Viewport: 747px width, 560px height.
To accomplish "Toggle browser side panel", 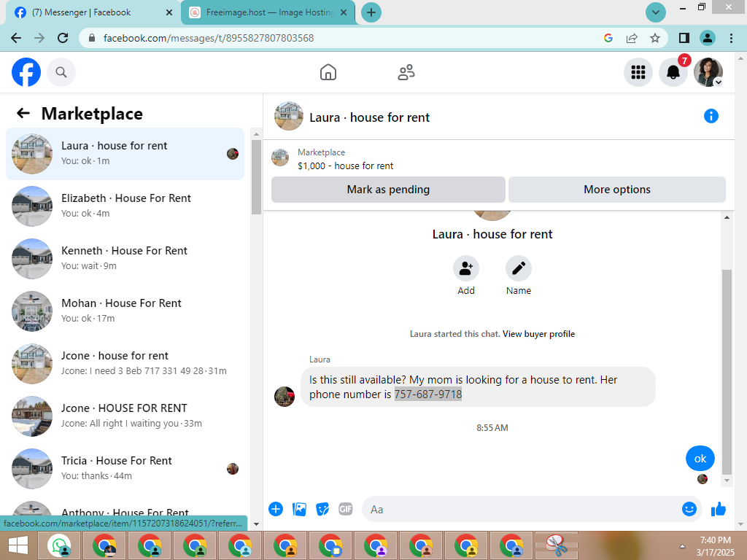I will click(684, 38).
